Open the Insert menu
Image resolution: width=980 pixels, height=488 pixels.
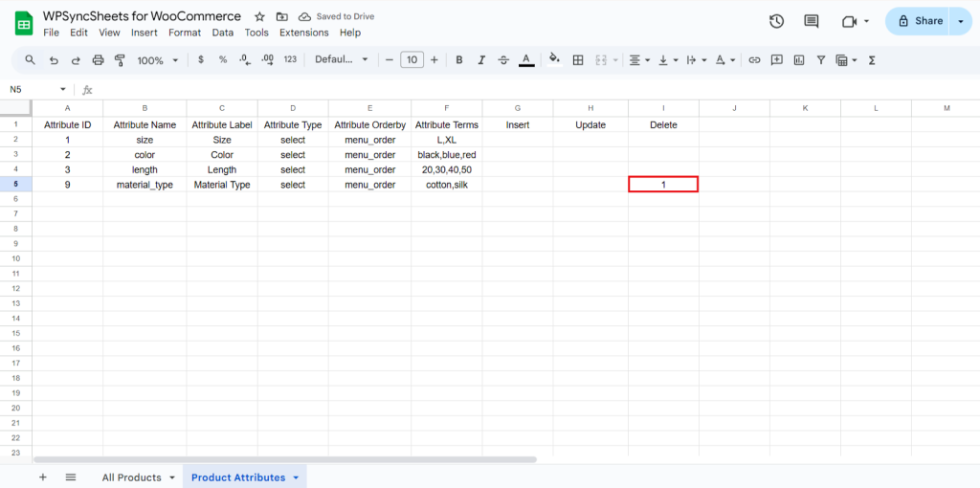coord(145,33)
